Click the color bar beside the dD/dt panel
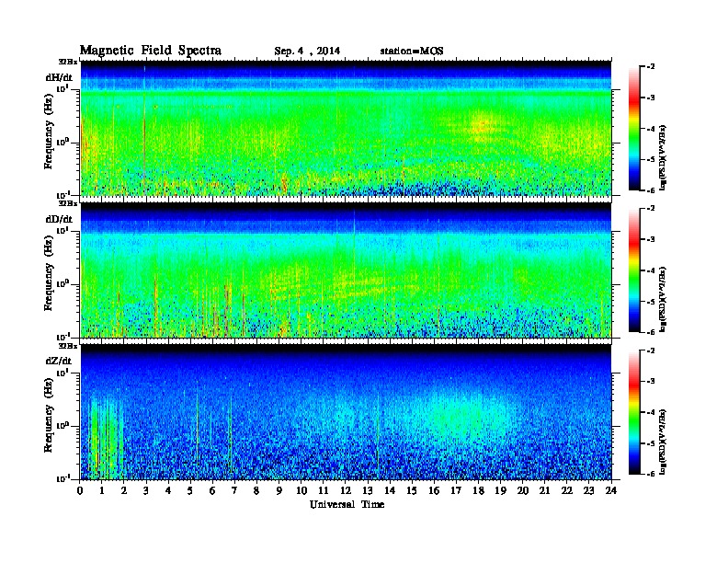The width and height of the screenshot is (728, 563). pyautogui.click(x=634, y=270)
